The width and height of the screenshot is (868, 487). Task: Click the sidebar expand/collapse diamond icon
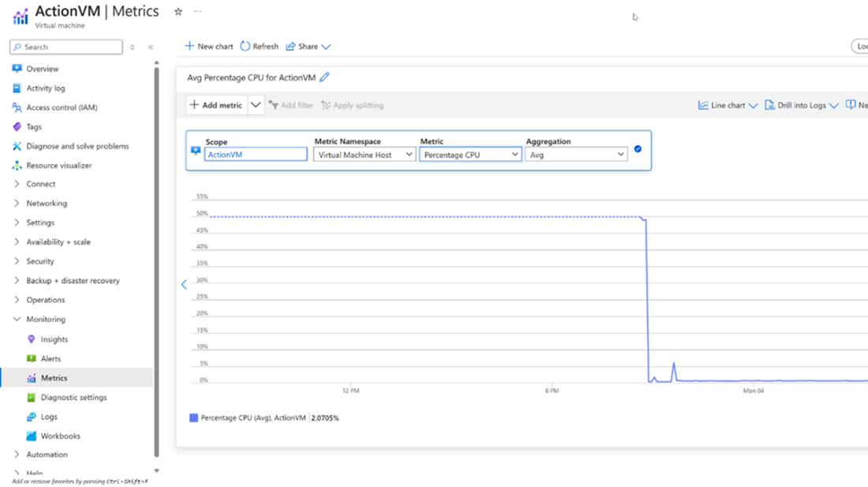(x=133, y=47)
